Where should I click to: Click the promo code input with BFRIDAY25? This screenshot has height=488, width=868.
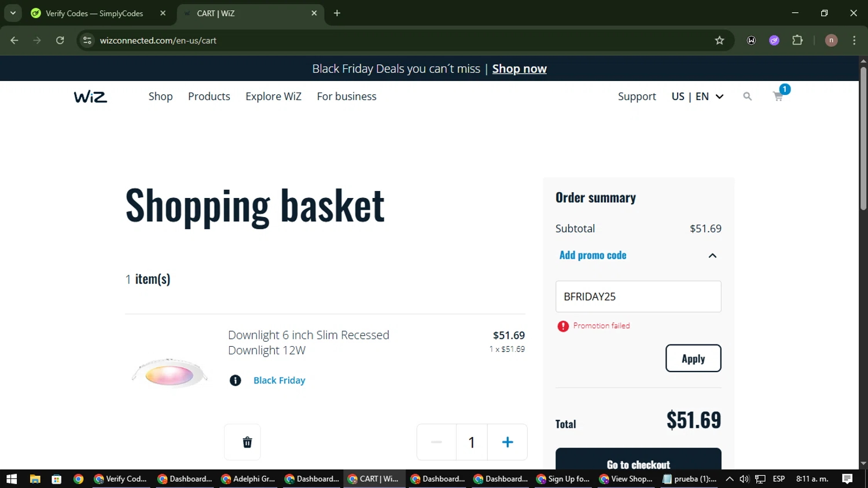(x=638, y=296)
